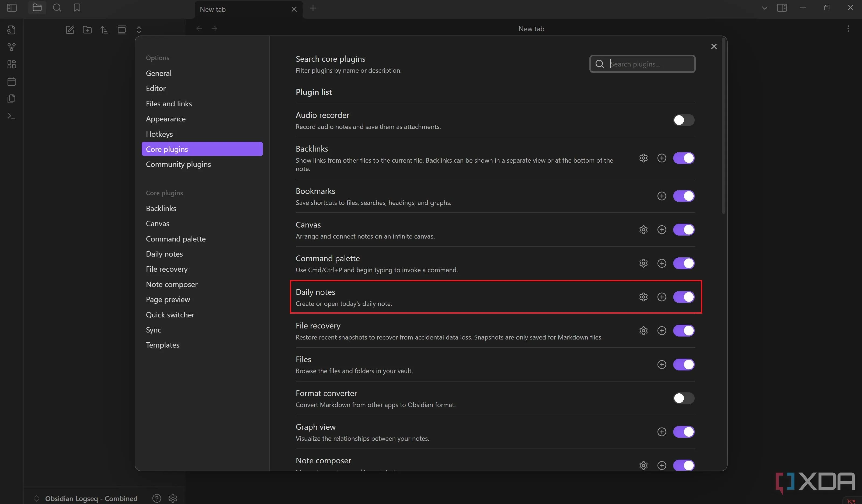The width and height of the screenshot is (862, 504).
Task: Turn off Daily notes toggle
Action: click(684, 297)
